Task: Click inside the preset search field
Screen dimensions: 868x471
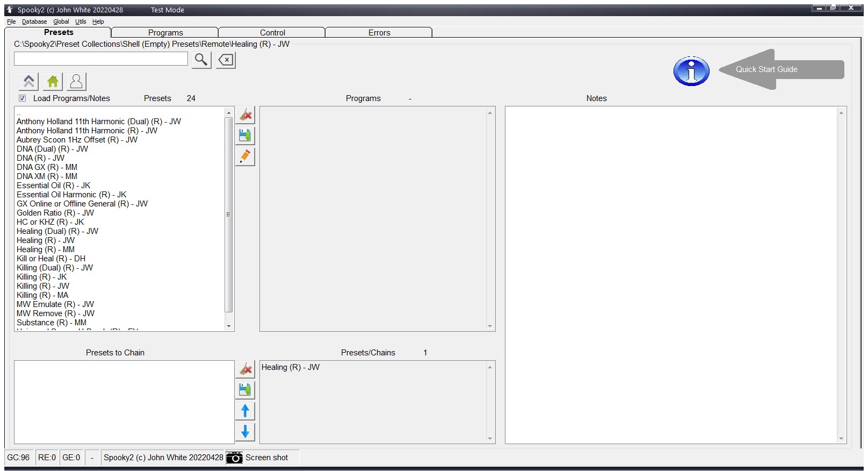Action: click(101, 59)
